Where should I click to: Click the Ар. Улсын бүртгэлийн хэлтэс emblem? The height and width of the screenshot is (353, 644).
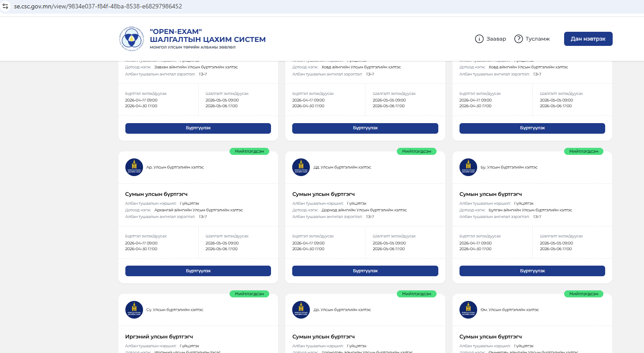tap(134, 167)
